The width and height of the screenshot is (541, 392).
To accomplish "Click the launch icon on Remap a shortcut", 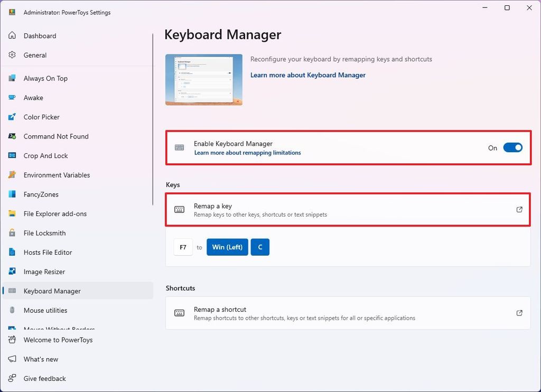I will click(519, 313).
